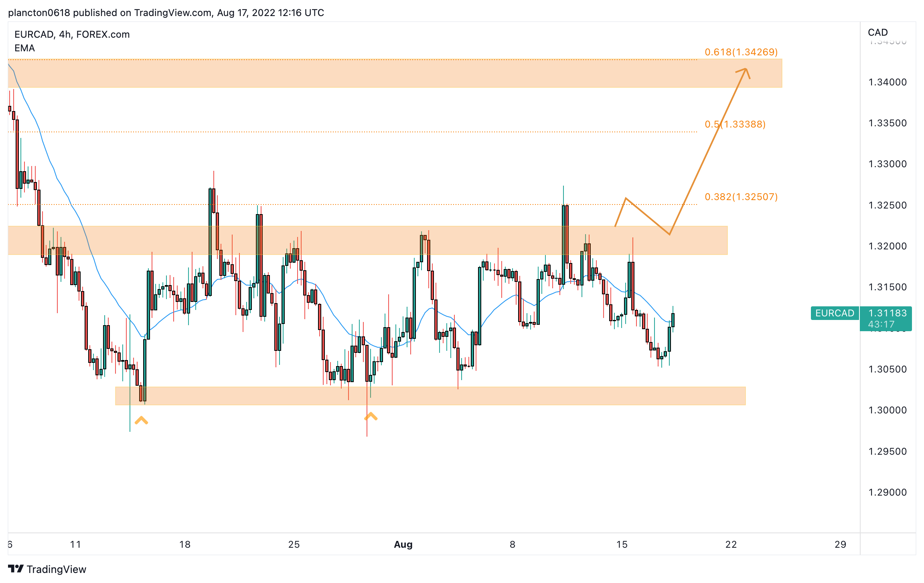
Task: Click date 18 on the time axis
Action: pyautogui.click(x=185, y=545)
